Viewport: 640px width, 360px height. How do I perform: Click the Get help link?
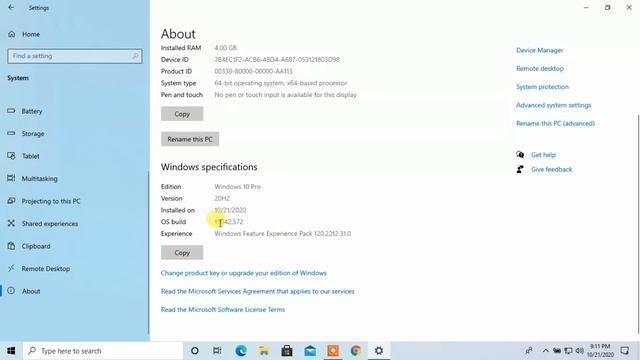543,155
